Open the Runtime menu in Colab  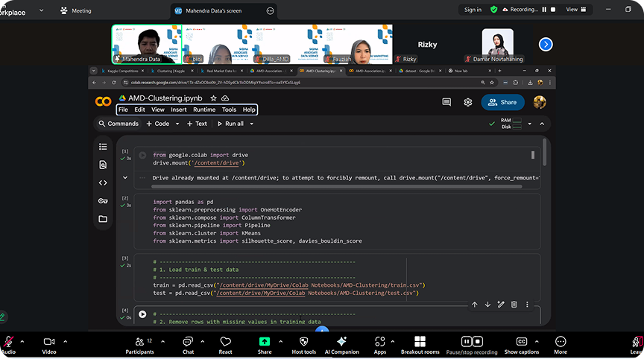pyautogui.click(x=204, y=109)
